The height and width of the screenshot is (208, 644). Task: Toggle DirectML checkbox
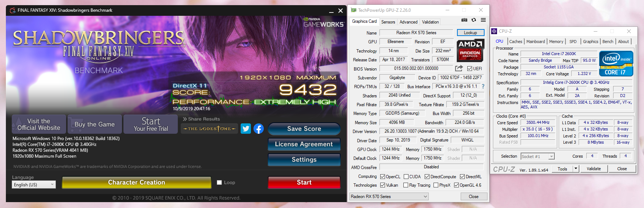462,177
